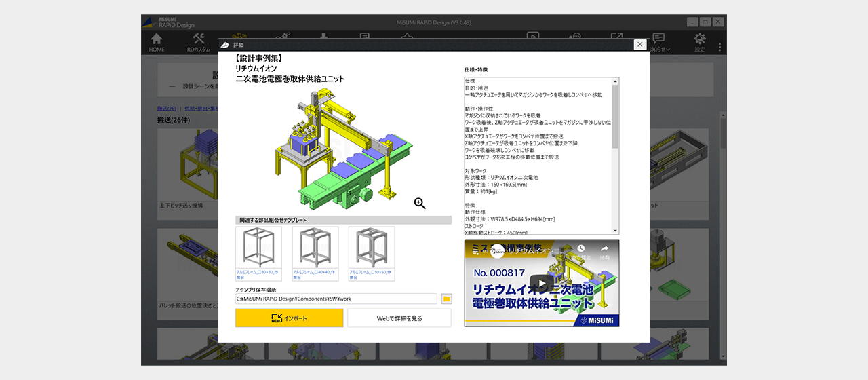
Task: Click the magnifier zoom icon on the 3D model
Action: pyautogui.click(x=420, y=203)
